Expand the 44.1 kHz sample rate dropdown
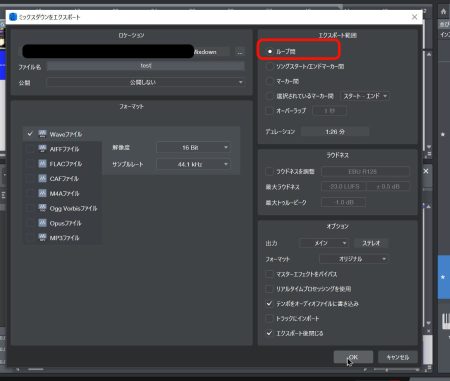The image size is (450, 381). [193, 164]
